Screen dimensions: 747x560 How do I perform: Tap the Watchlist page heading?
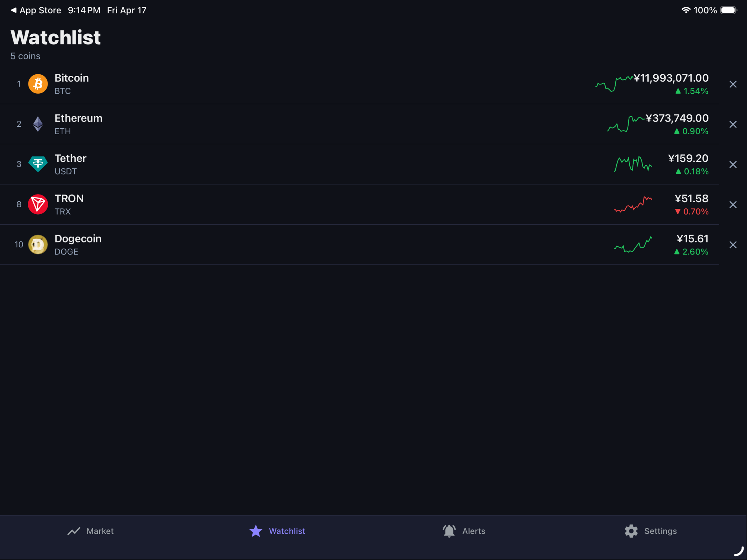click(x=56, y=37)
